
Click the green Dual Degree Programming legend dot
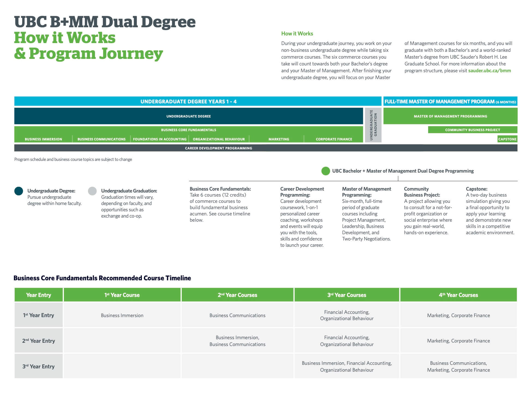click(325, 171)
